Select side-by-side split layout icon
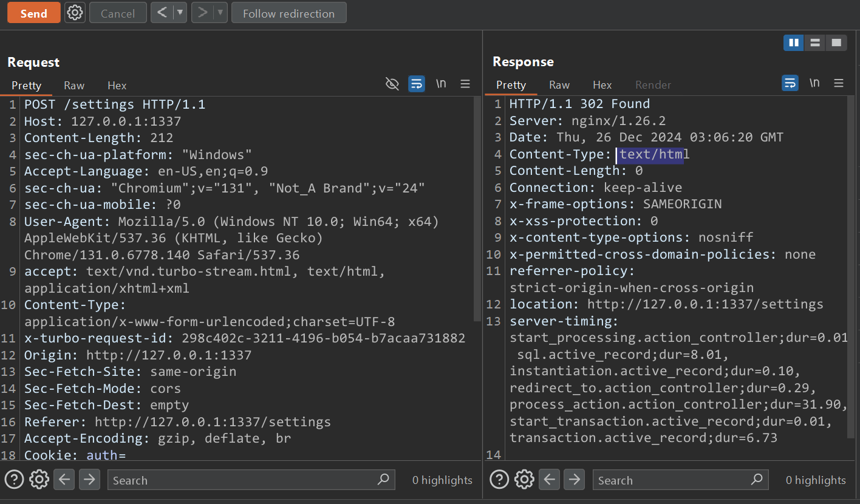Viewport: 860px width, 504px height. [793, 43]
